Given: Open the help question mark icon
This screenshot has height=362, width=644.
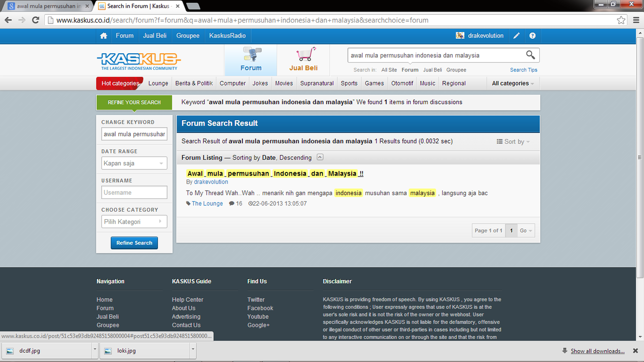Looking at the screenshot, I should [x=532, y=36].
